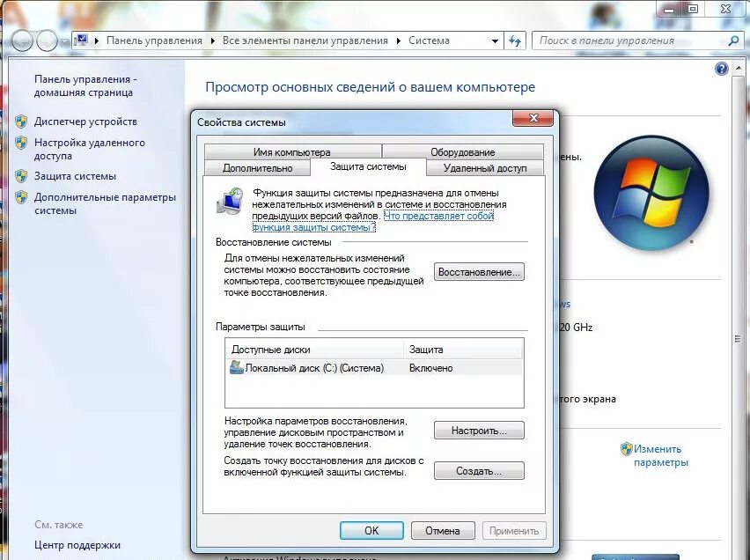This screenshot has height=560, width=750.
Task: Select the Локальный диск (C:) (Система) row
Action: (374, 367)
